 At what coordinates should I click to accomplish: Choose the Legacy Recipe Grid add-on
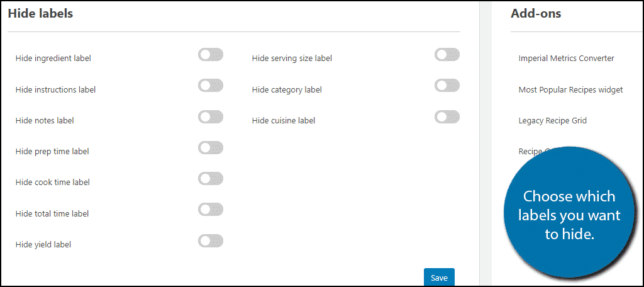[x=552, y=120]
